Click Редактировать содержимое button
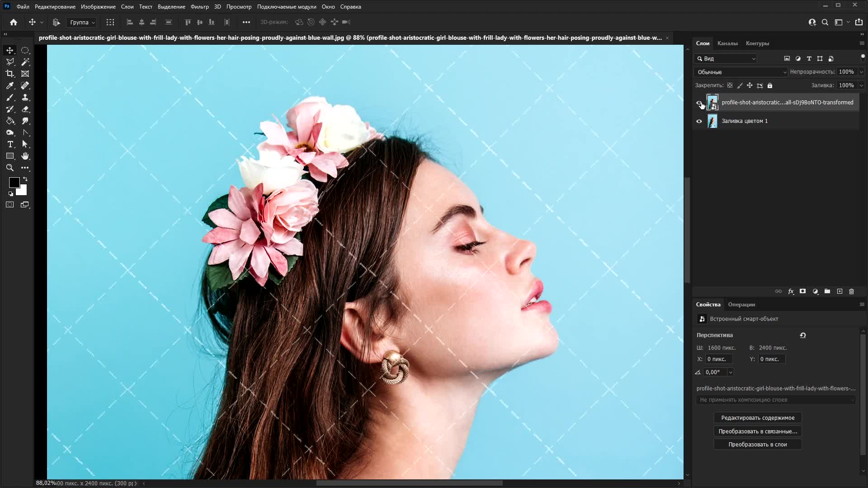This screenshot has width=868, height=488. tap(758, 418)
